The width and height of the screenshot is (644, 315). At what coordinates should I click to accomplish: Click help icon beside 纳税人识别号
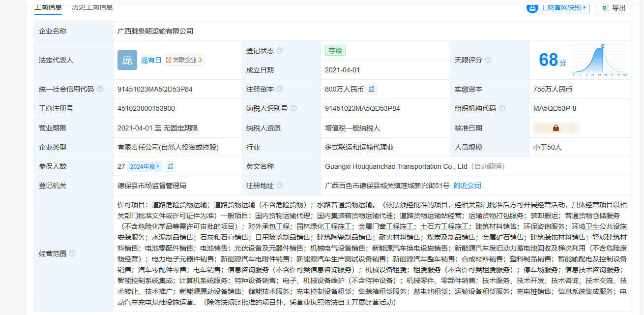tap(293, 108)
